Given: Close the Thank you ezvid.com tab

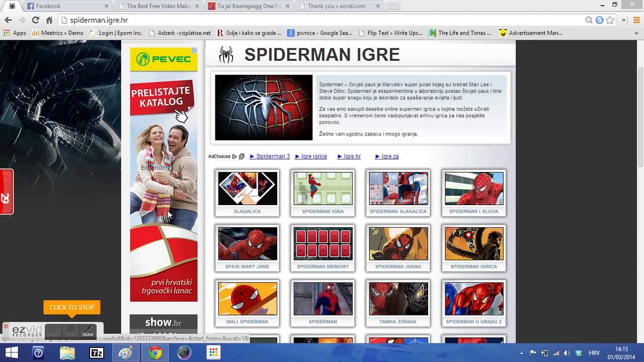Looking at the screenshot, I should (377, 6).
